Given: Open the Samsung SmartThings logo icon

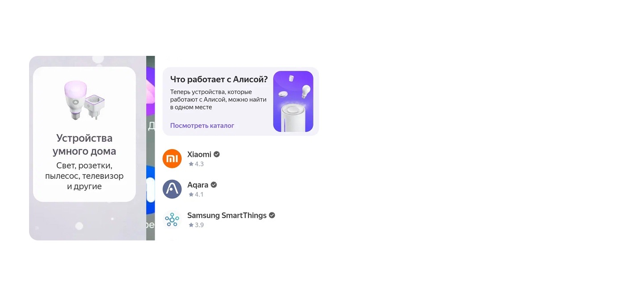Looking at the screenshot, I should (x=172, y=219).
